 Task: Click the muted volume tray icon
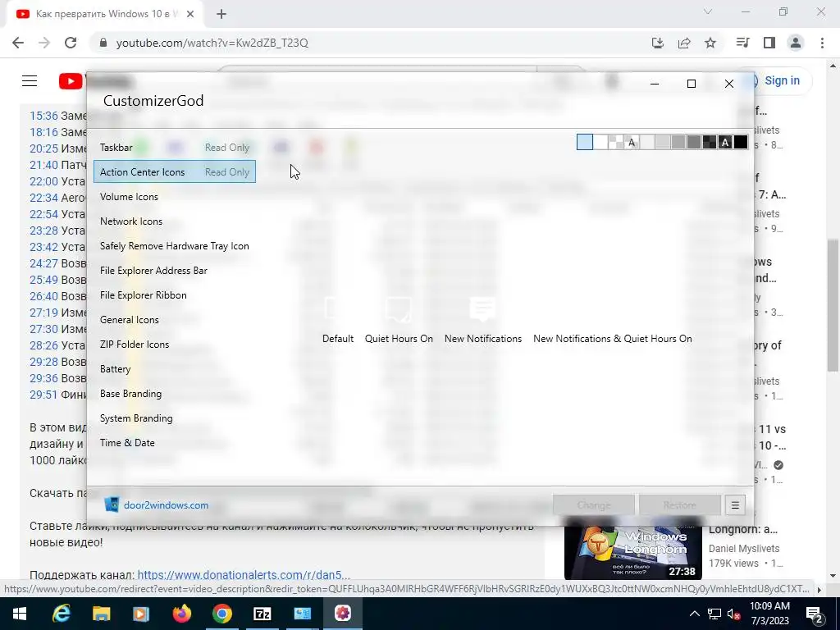[734, 614]
